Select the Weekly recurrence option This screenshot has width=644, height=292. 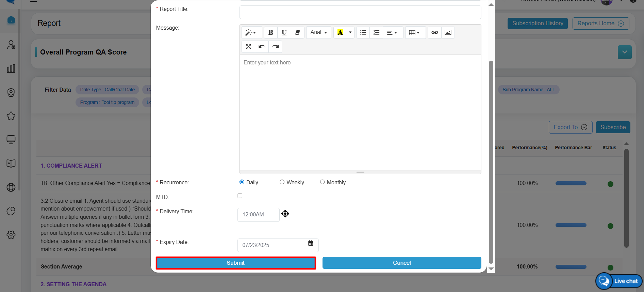click(282, 182)
